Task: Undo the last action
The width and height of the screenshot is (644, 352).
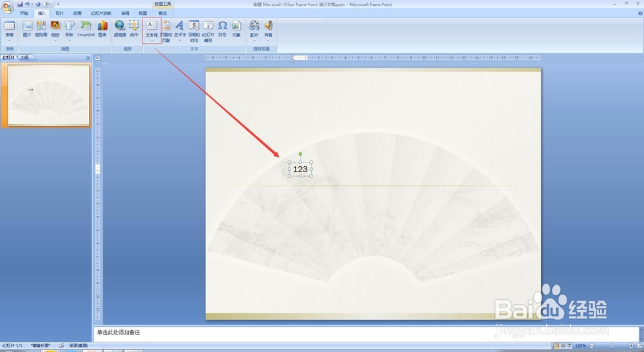Action: [x=28, y=4]
